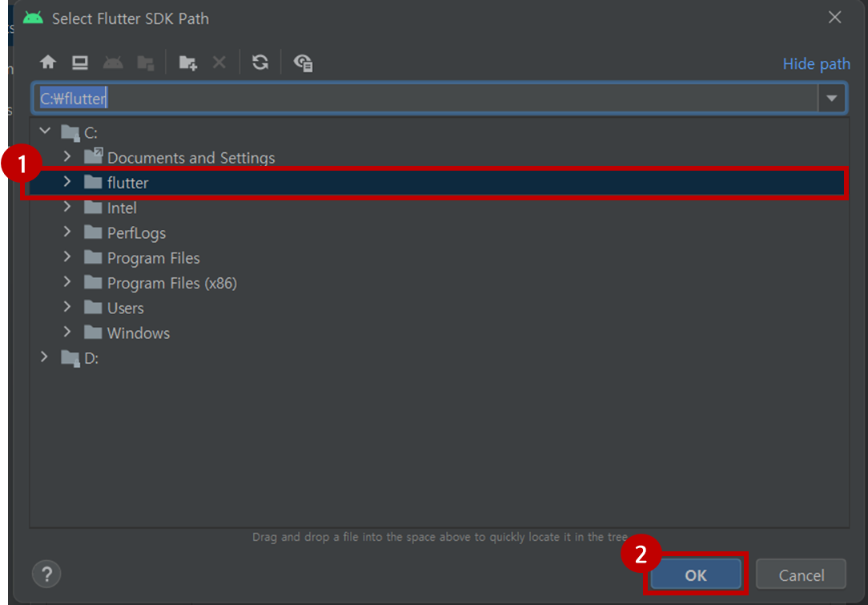
Task: Click the Cancel button
Action: click(x=801, y=574)
